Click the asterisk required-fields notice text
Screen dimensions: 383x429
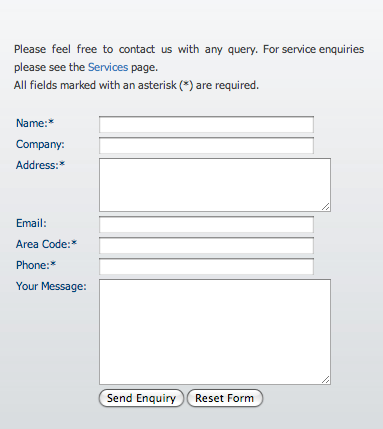(136, 85)
